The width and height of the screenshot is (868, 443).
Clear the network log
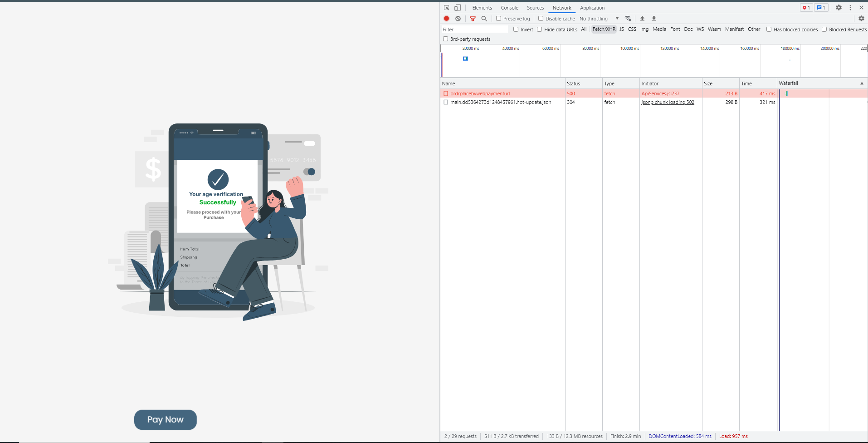point(458,19)
